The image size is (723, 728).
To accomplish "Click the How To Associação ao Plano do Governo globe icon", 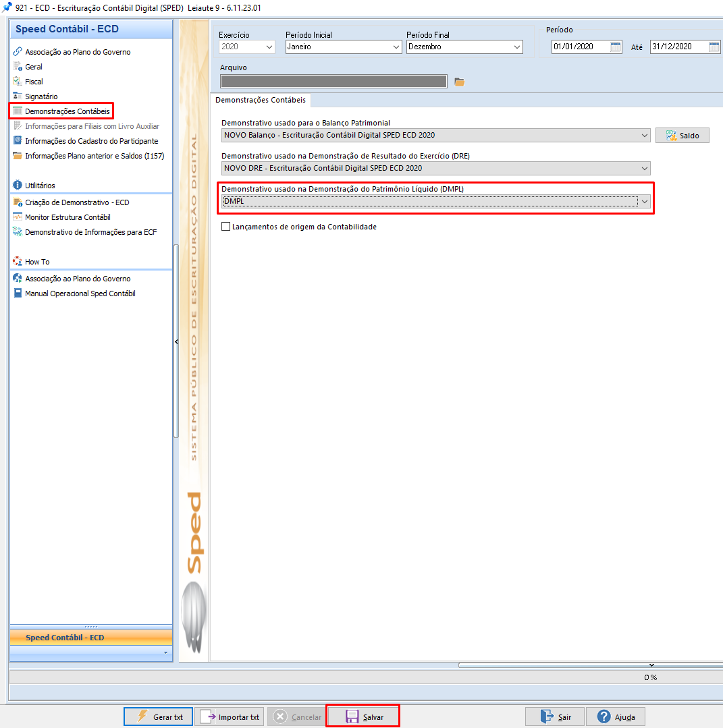I will click(x=18, y=278).
